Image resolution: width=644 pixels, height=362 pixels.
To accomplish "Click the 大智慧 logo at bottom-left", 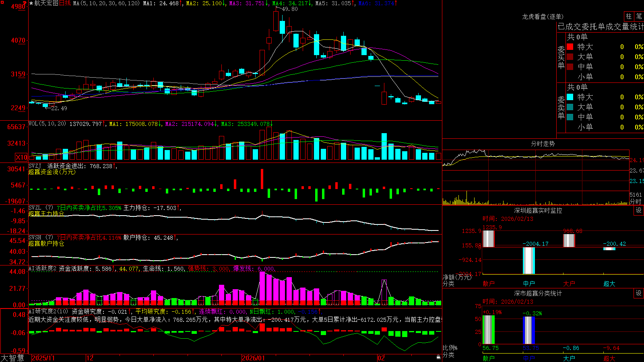I will 12,358.
